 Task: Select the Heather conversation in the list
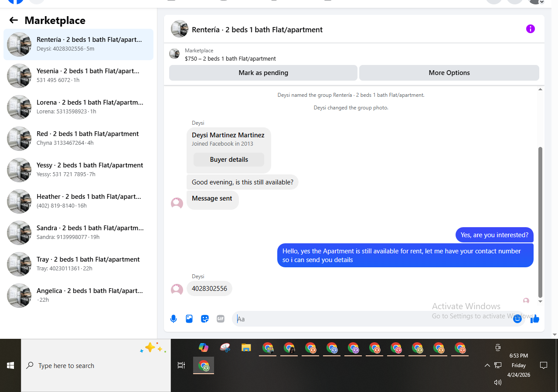(78, 201)
